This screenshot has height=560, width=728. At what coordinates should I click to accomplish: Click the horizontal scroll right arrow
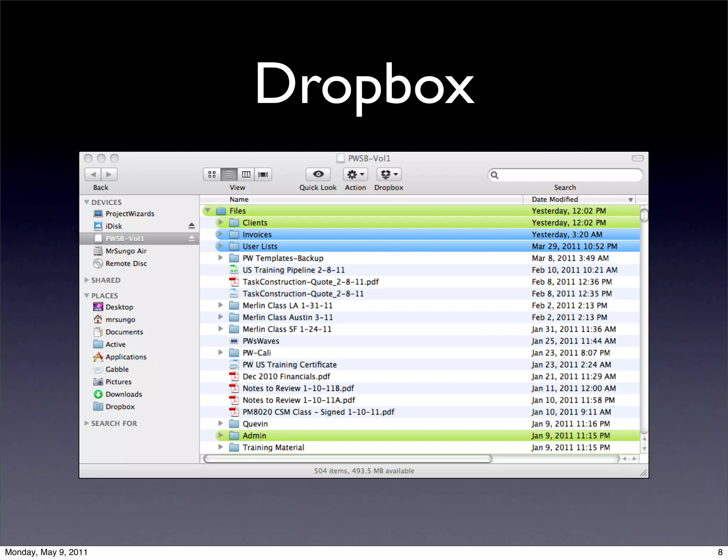click(x=635, y=459)
